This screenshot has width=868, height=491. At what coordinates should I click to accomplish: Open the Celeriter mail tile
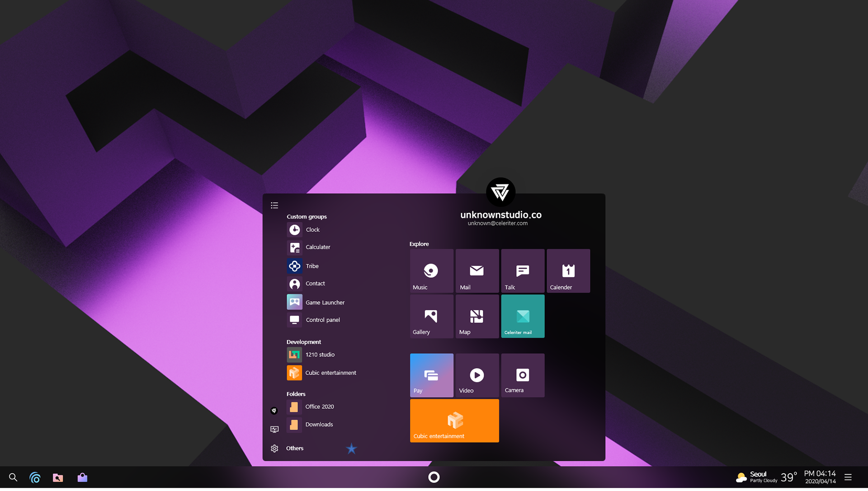tap(523, 316)
